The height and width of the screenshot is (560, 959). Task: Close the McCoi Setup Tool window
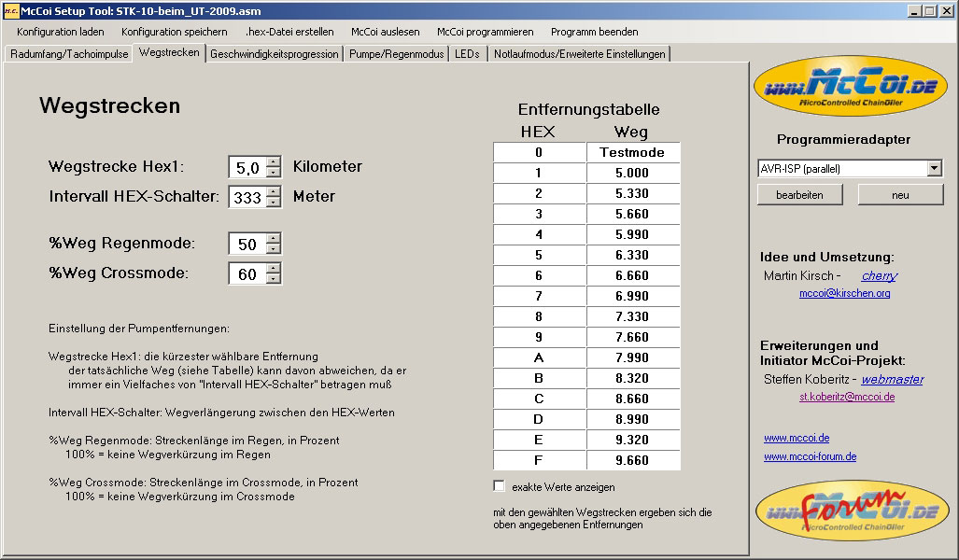[x=946, y=11]
